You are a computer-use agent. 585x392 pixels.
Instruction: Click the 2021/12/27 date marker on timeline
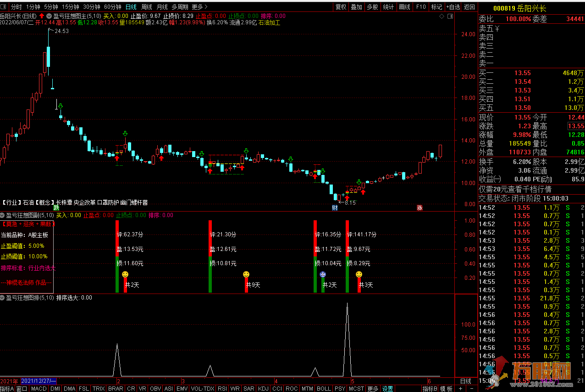pyautogui.click(x=39, y=381)
